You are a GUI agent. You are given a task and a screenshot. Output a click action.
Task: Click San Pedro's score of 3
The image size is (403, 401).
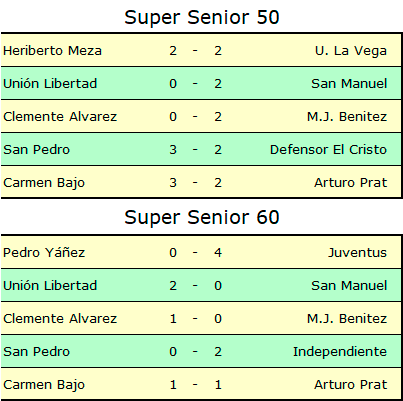click(173, 150)
